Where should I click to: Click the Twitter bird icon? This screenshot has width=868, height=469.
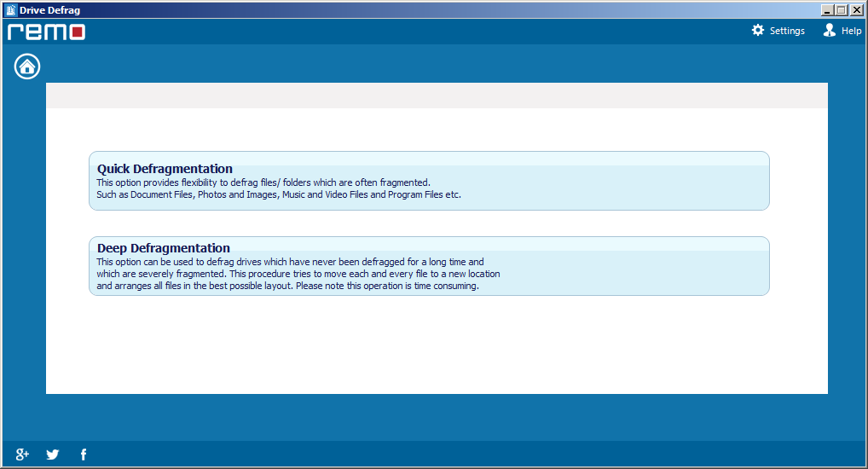pos(53,455)
